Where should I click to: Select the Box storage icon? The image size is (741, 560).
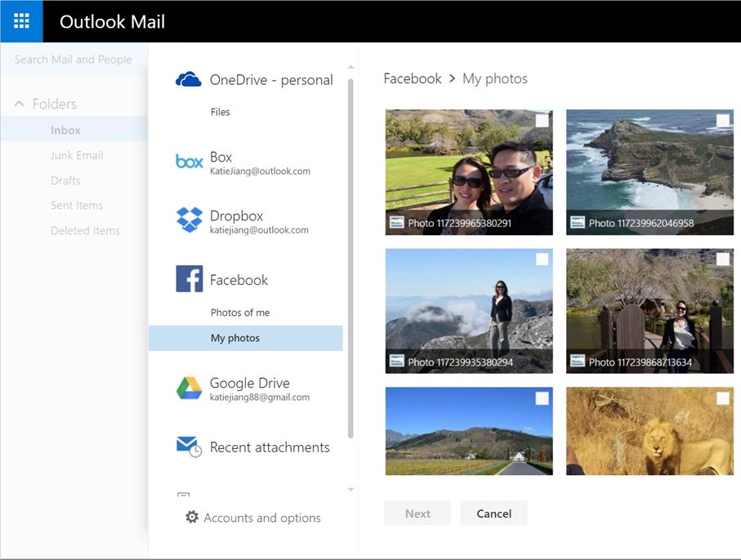[189, 162]
